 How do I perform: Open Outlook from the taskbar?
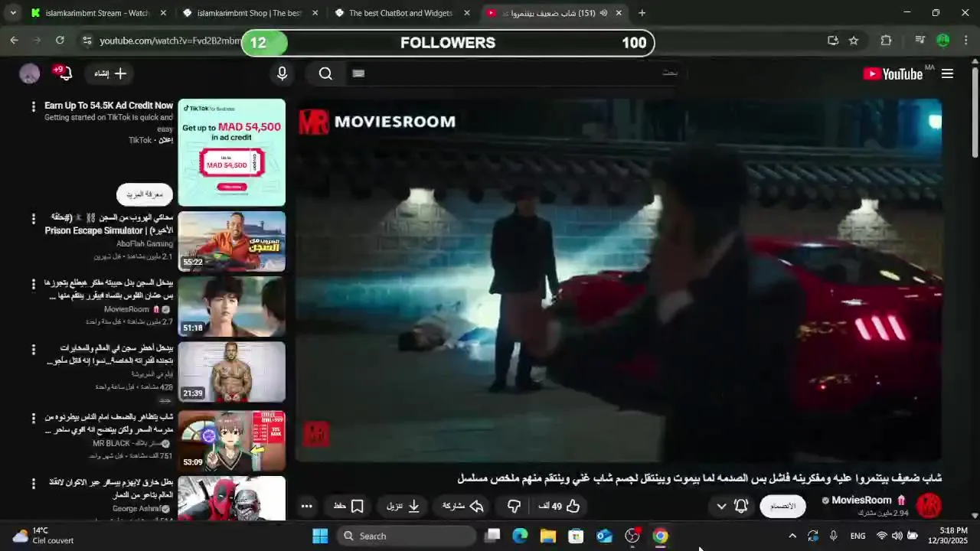click(604, 536)
